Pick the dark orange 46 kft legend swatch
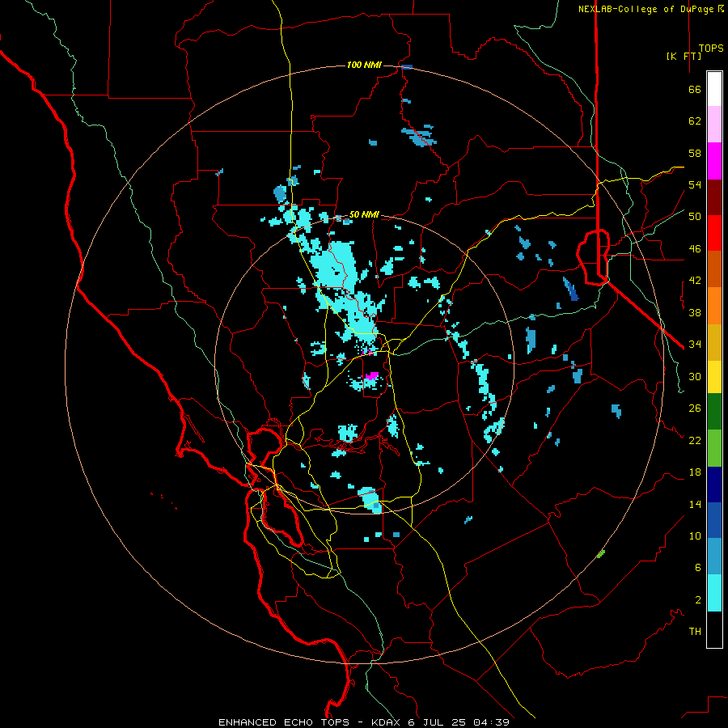Viewport: 728px width, 728px height. [714, 269]
